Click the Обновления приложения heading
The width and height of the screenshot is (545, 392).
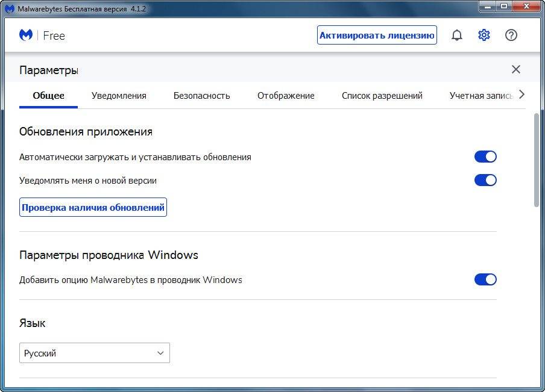coord(86,132)
